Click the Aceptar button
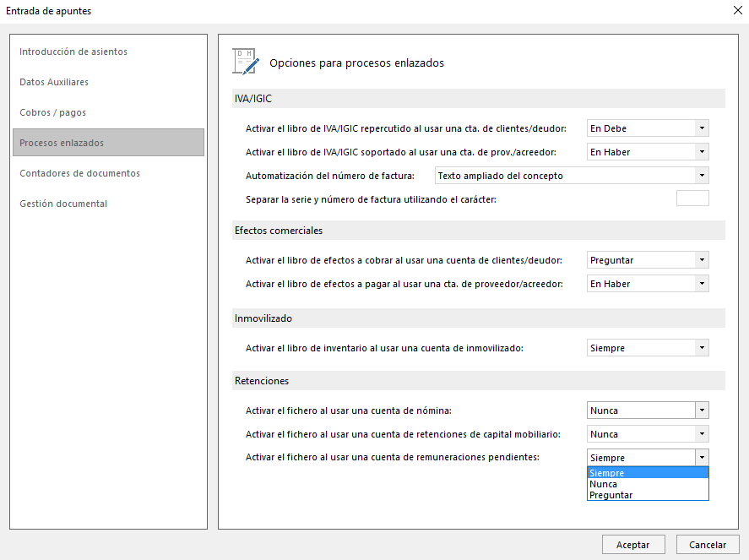This screenshot has width=749, height=560. (633, 545)
